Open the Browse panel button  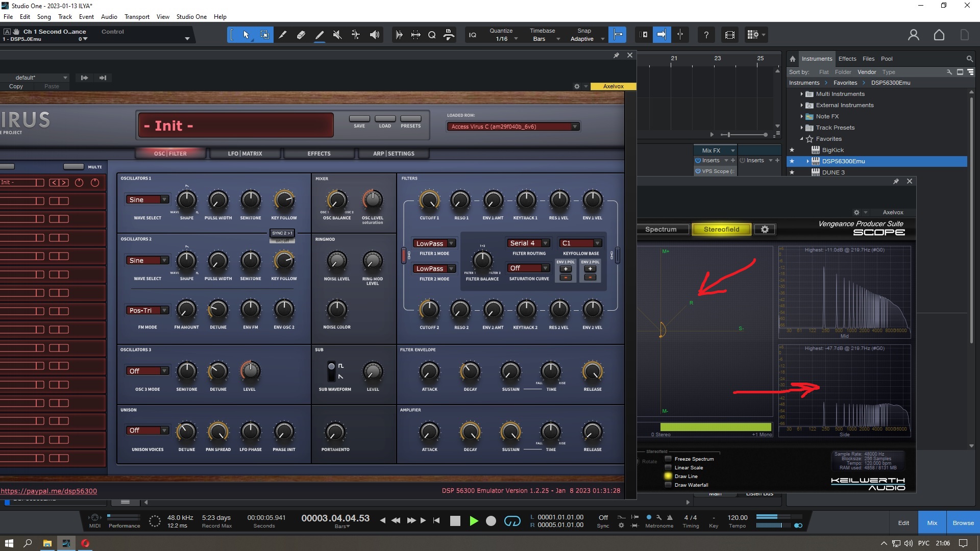pos(963,523)
